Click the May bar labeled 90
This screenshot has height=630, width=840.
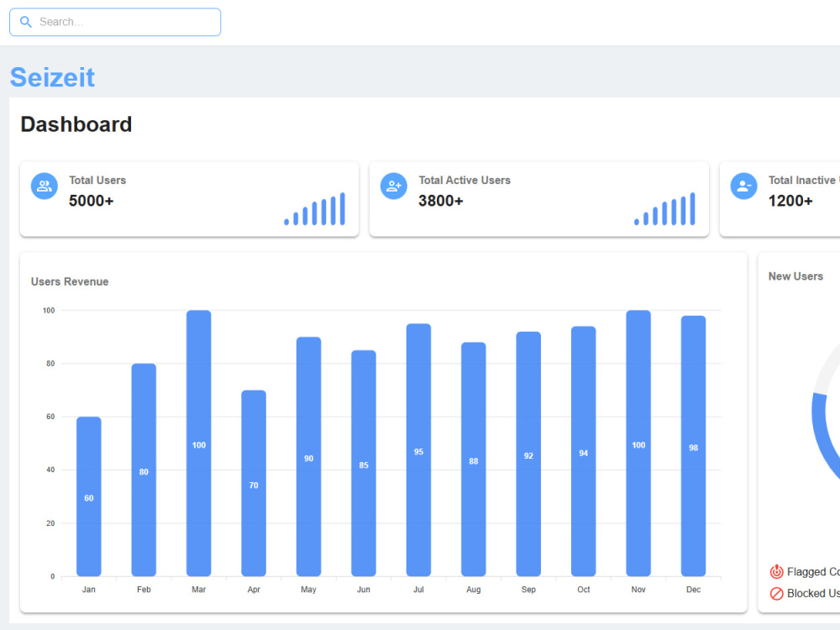(x=308, y=456)
